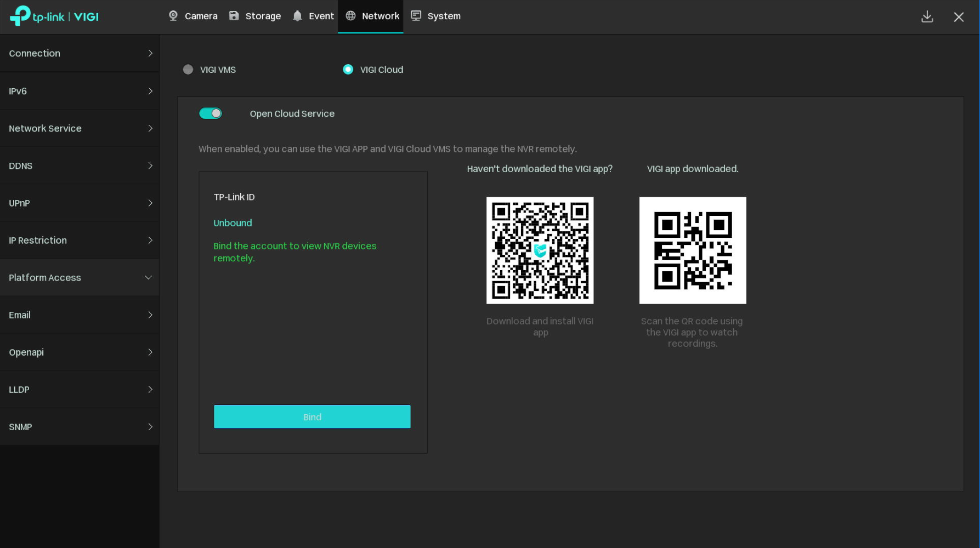Open the Network Service sidebar item
This screenshot has height=548, width=980.
pyautogui.click(x=80, y=128)
